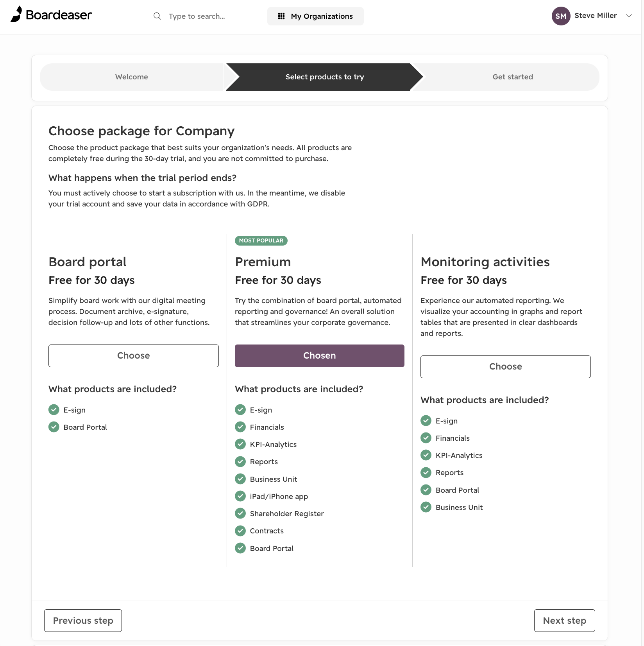Click the Premium Shareholder Register checkmark icon
The width and height of the screenshot is (644, 646).
click(240, 513)
